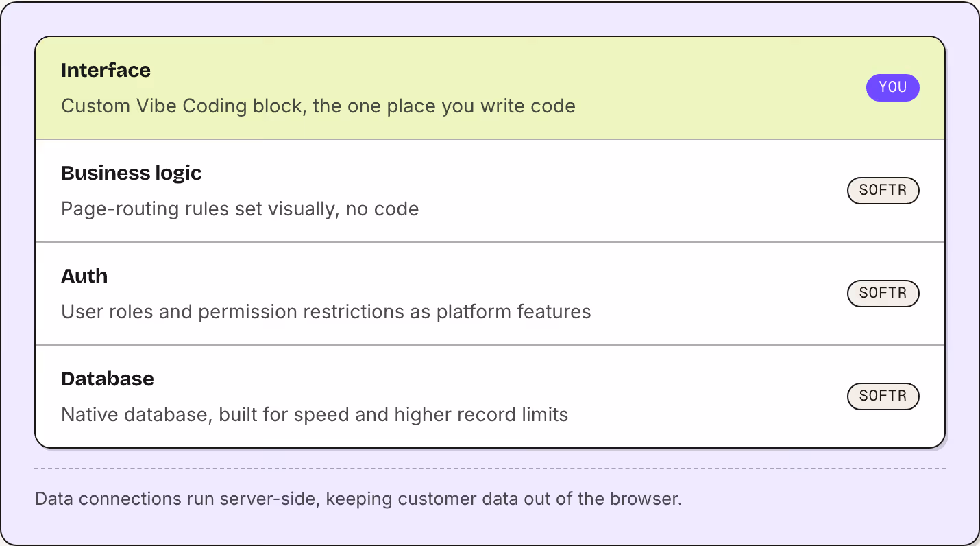Click 'User roles and permission restrictions' description
The image size is (980, 546).
click(326, 312)
